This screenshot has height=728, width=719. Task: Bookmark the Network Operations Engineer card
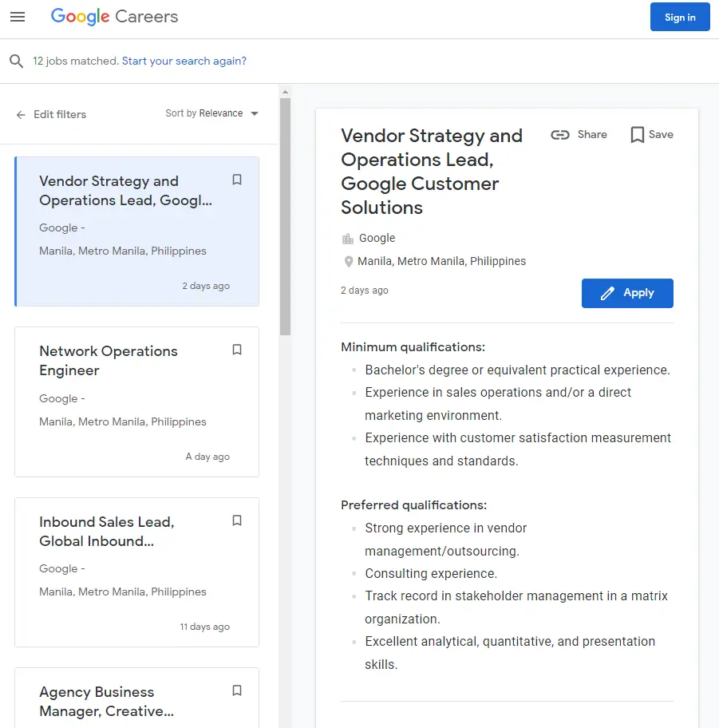(237, 350)
